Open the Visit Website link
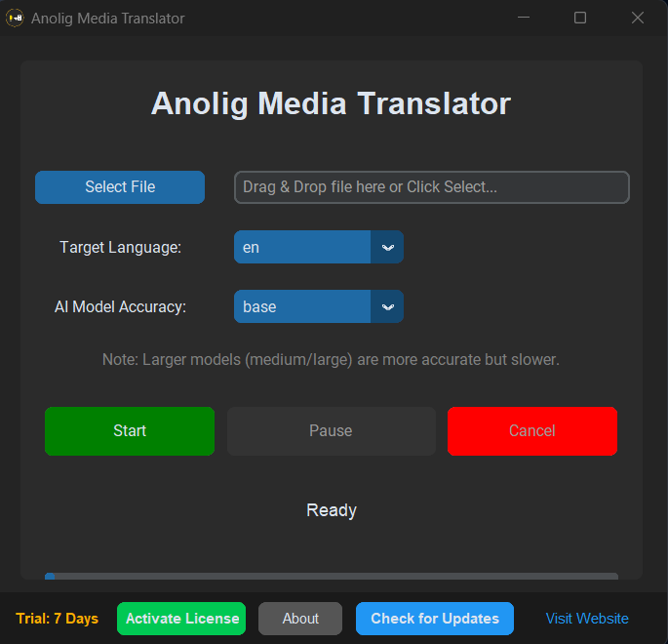 (x=587, y=619)
